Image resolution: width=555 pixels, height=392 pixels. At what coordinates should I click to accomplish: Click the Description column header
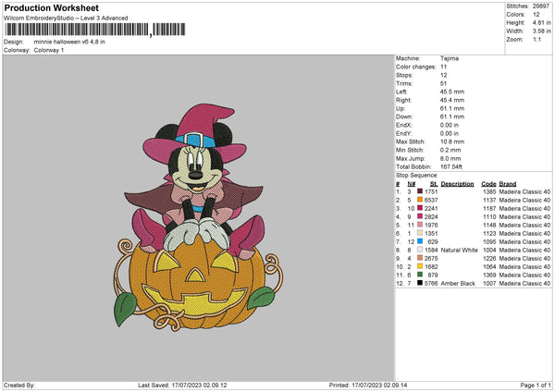(x=457, y=183)
